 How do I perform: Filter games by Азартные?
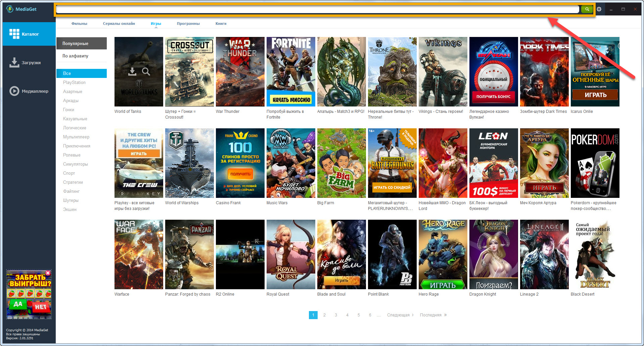73,91
